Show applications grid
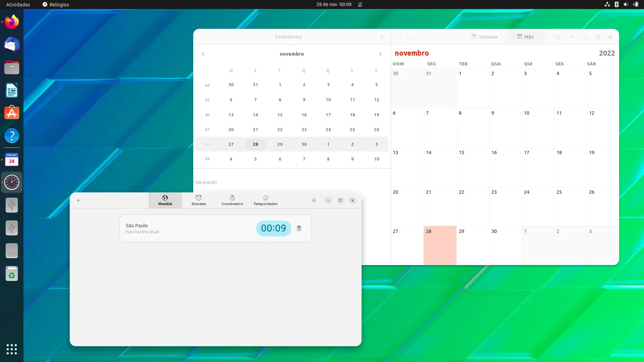This screenshot has width=644, height=362. coord(12,349)
